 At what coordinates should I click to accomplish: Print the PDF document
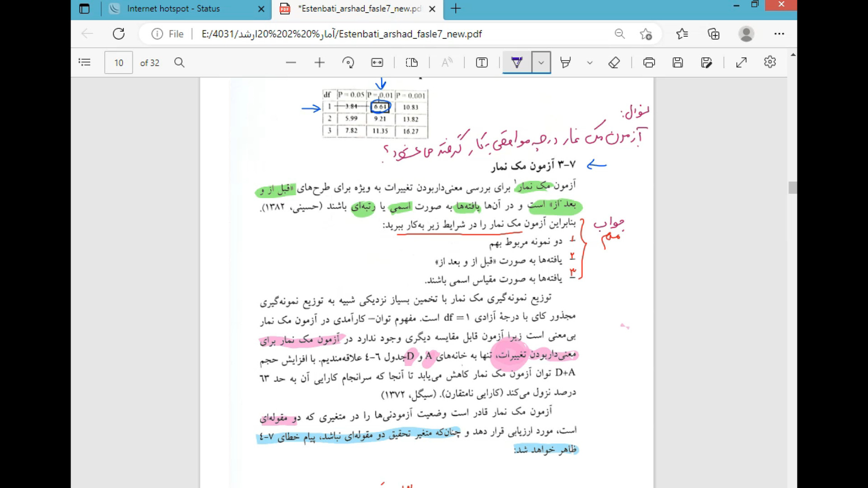tap(649, 62)
